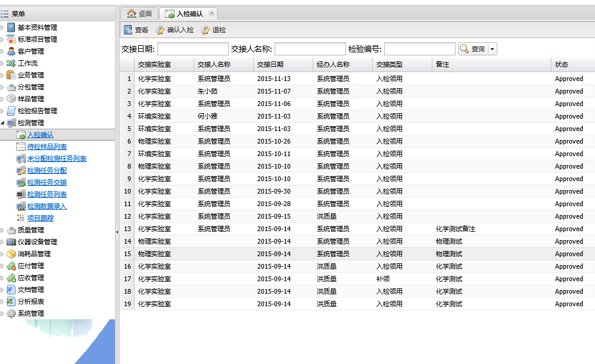
Task: Expand the 基本资料管理 tree node
Action: coord(2,27)
